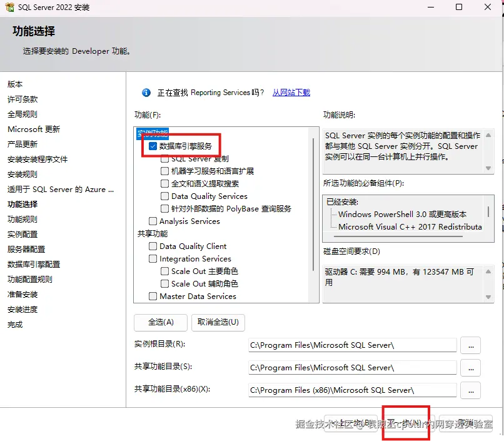The width and height of the screenshot is (504, 441).
Task: Enable 机器学习服务和语言扩展 checkbox
Action: (x=164, y=171)
